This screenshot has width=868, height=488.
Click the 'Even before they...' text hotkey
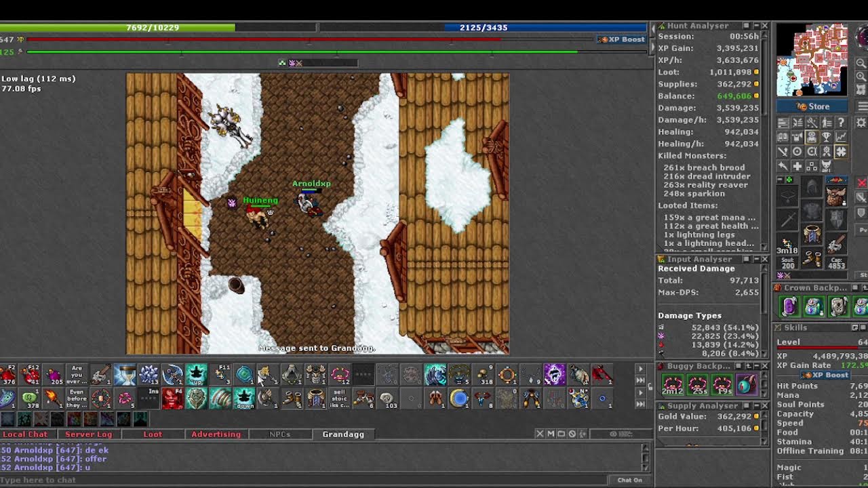pos(77,398)
